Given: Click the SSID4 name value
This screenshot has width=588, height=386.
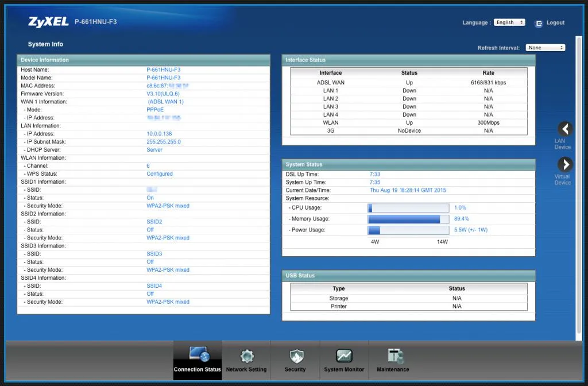Looking at the screenshot, I should pos(154,286).
